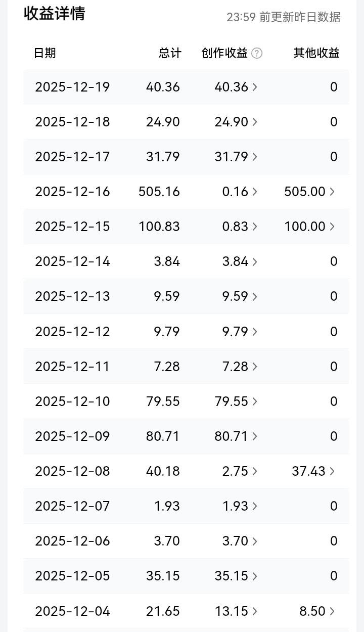Screen dimensions: 364x632
Task: Select the 日期 column header
Action: 44,53
